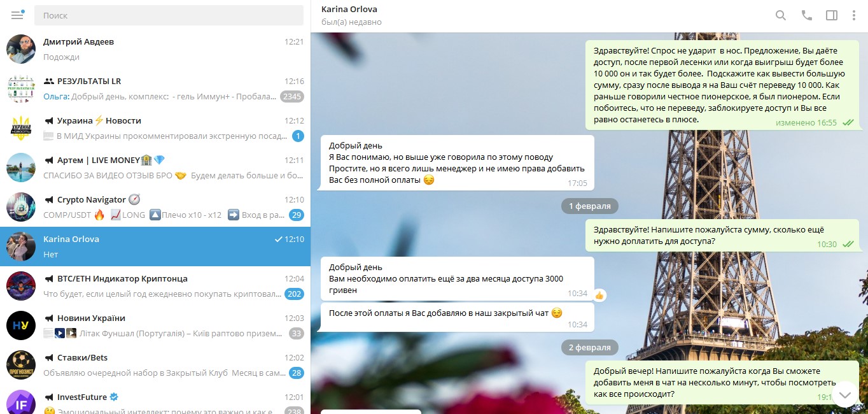The width and height of the screenshot is (868, 414).
Task: Start a voice call with Karina Orlova
Action: coord(806,15)
